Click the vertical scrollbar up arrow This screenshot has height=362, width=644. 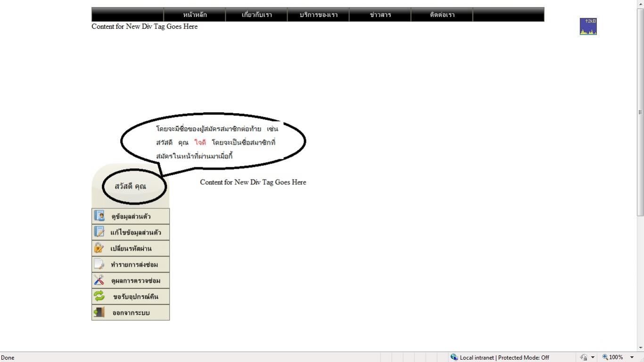point(640,4)
